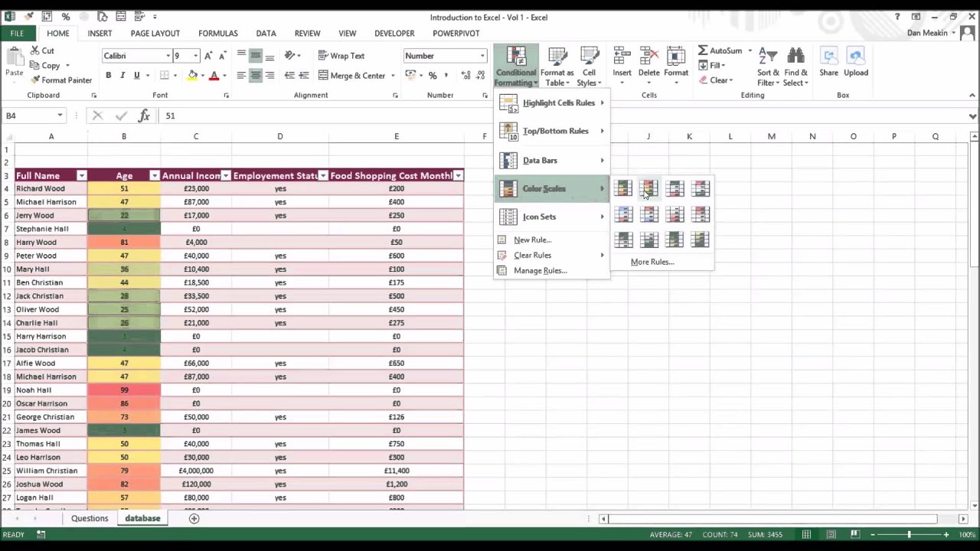980x551 pixels.
Task: Open Top/Bottom Rules submenu
Action: coord(552,132)
